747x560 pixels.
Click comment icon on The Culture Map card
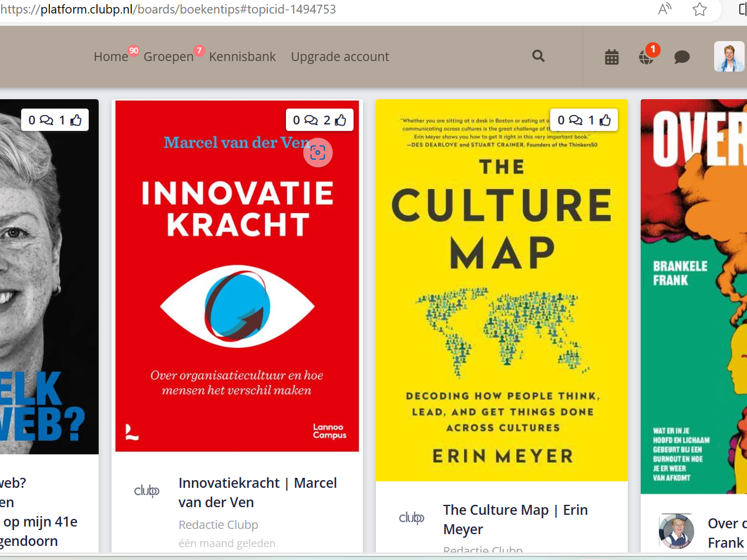click(x=576, y=120)
